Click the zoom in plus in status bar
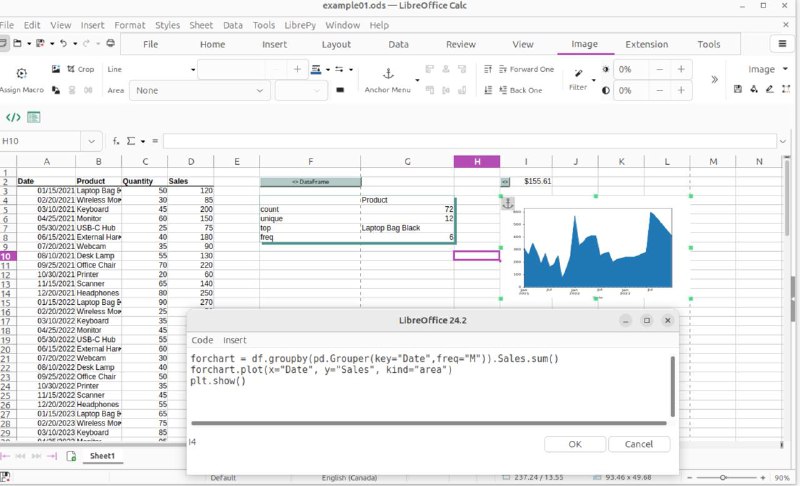The height and width of the screenshot is (486, 800). click(x=763, y=478)
